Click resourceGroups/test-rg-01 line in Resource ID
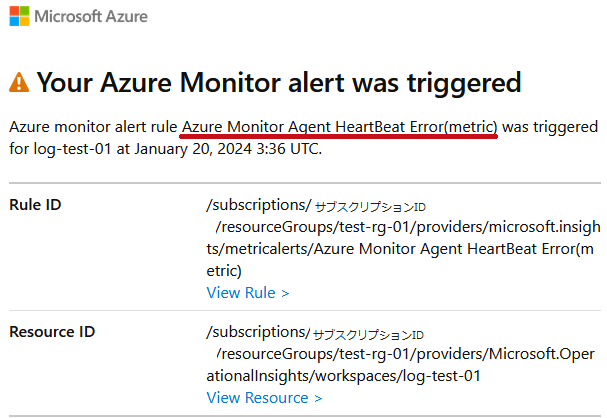Screen dimensions: 607x418 click(x=405, y=354)
